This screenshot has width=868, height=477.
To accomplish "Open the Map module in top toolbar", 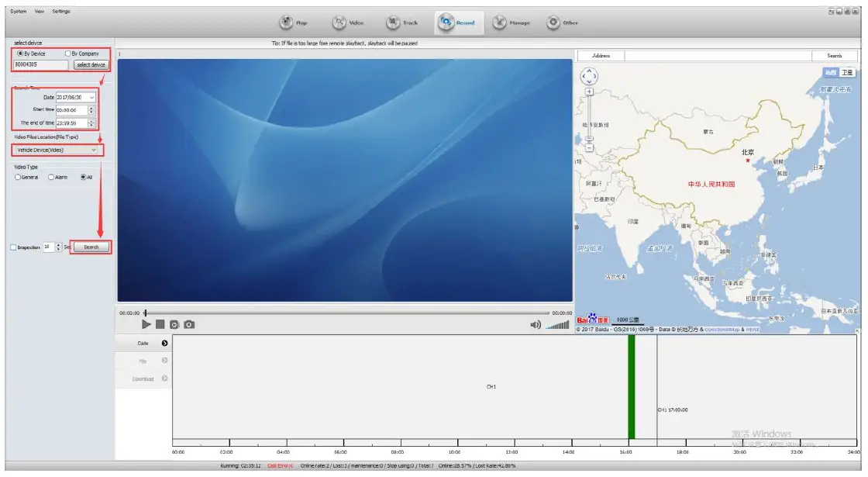I will tap(293, 22).
